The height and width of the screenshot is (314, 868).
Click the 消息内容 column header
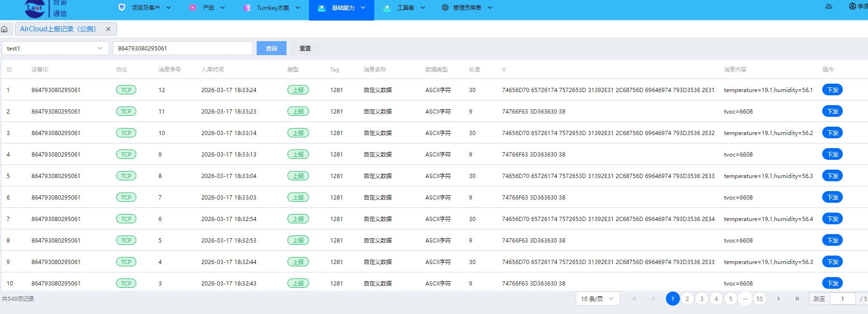tap(735, 69)
